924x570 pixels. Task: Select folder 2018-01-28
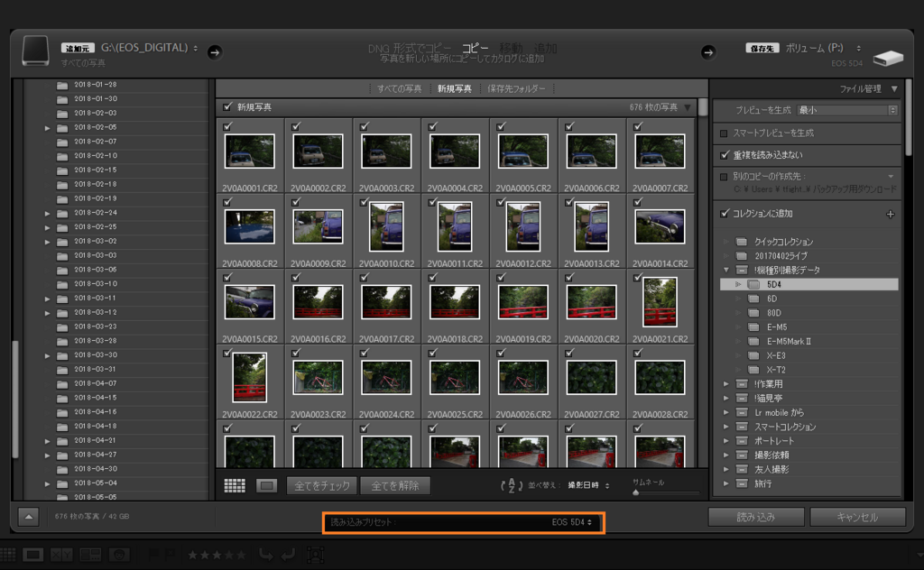click(95, 85)
